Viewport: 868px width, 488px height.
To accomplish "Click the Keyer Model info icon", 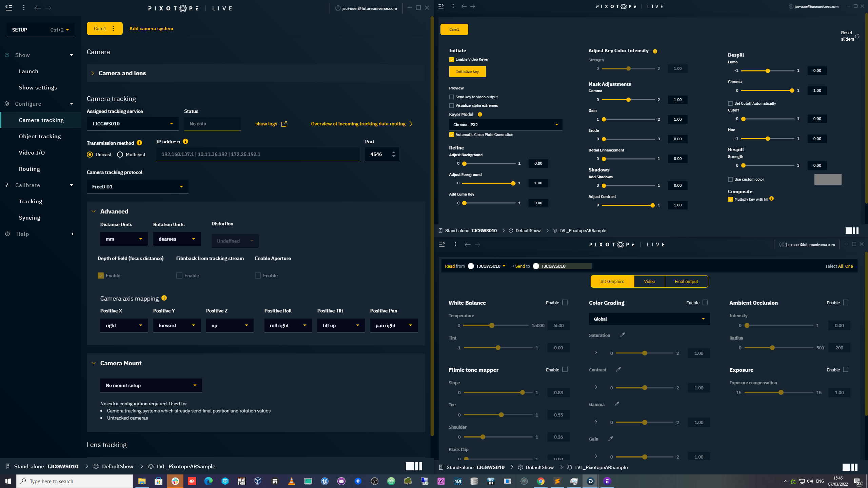I will pyautogui.click(x=480, y=115).
